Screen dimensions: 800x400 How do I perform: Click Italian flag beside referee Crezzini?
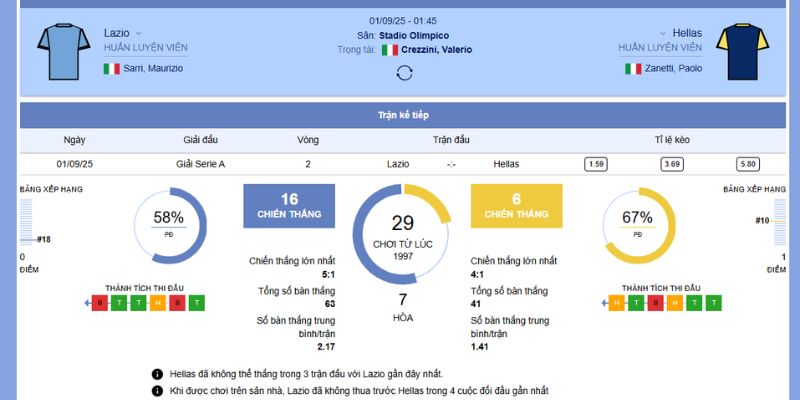coord(389,49)
